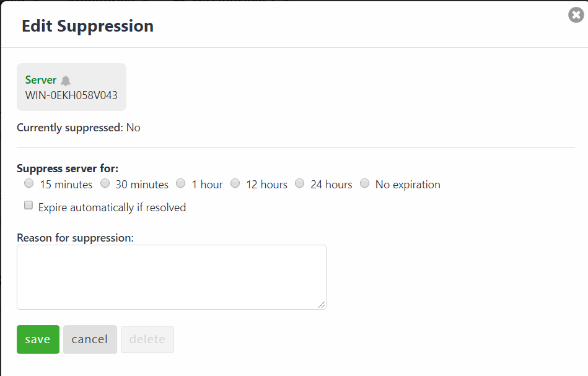This screenshot has height=376, width=588.
Task: Click the Edit Suppression heading
Action: click(88, 26)
